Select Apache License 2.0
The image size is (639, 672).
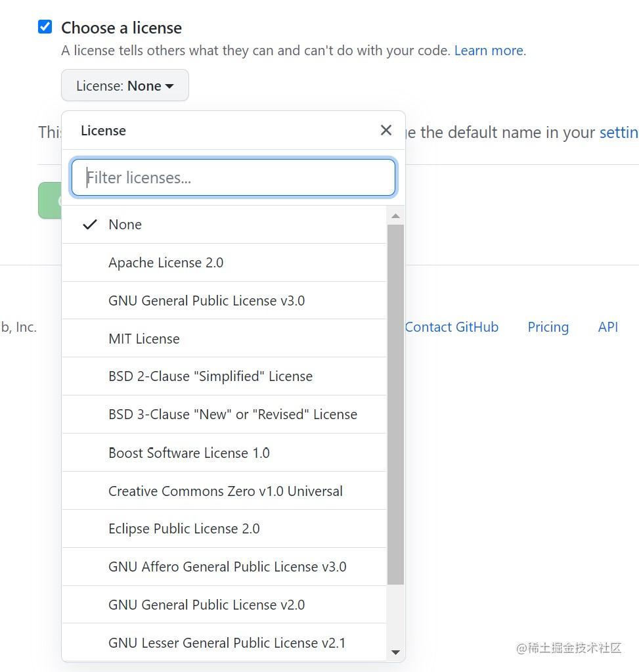(165, 262)
